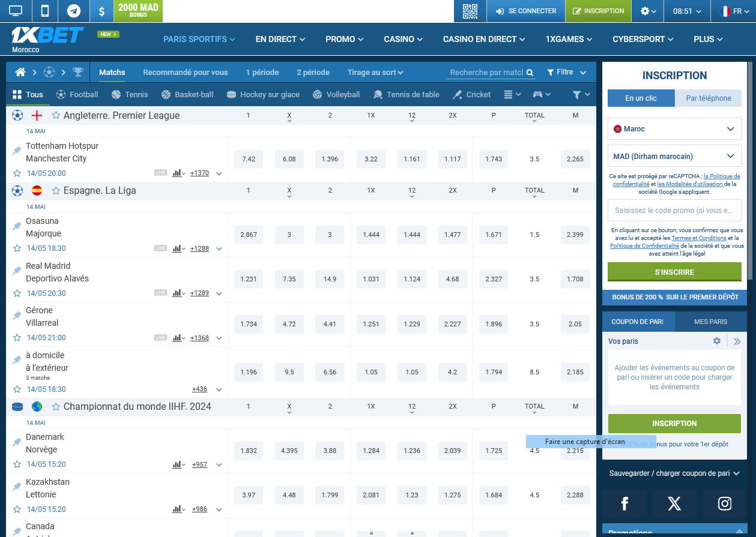Open the Politique de Confidentialité link
This screenshot has height=537, width=756.
tap(644, 245)
